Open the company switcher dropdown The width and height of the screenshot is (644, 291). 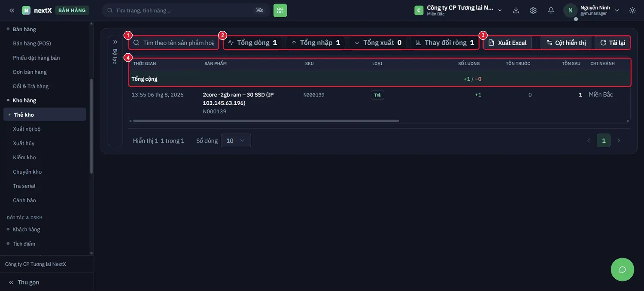click(458, 10)
